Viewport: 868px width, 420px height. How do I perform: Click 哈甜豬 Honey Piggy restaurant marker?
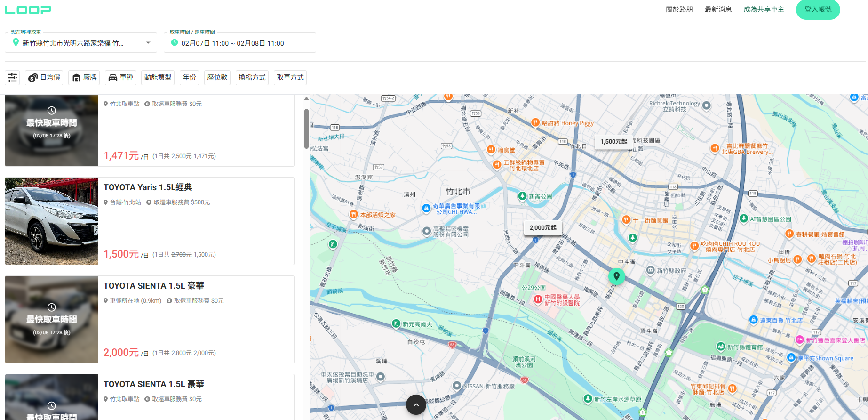pos(535,123)
